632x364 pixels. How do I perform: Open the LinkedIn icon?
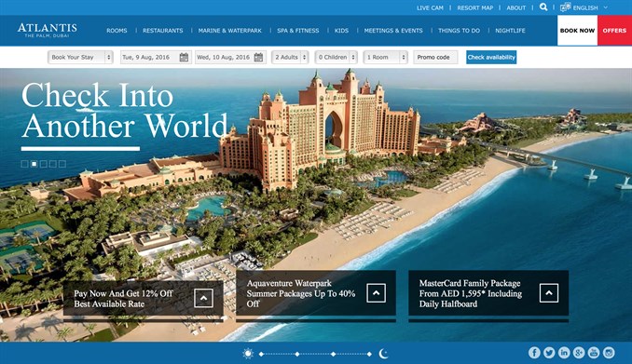point(564,353)
